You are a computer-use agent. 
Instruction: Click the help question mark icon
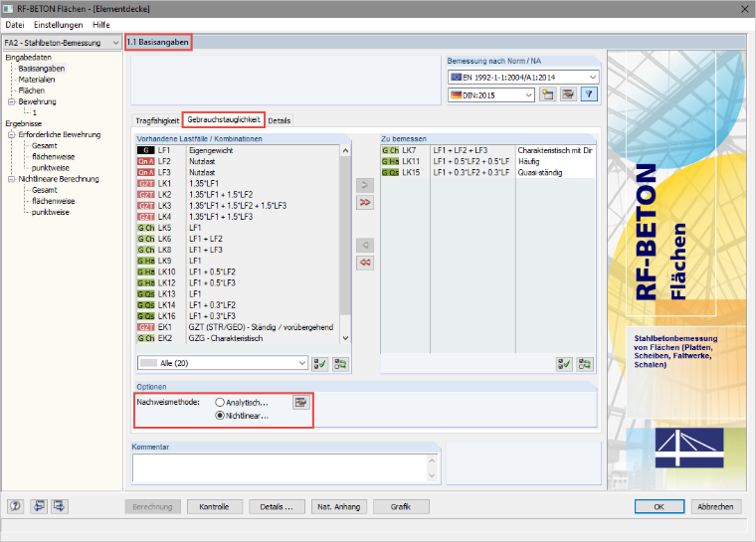tap(16, 506)
